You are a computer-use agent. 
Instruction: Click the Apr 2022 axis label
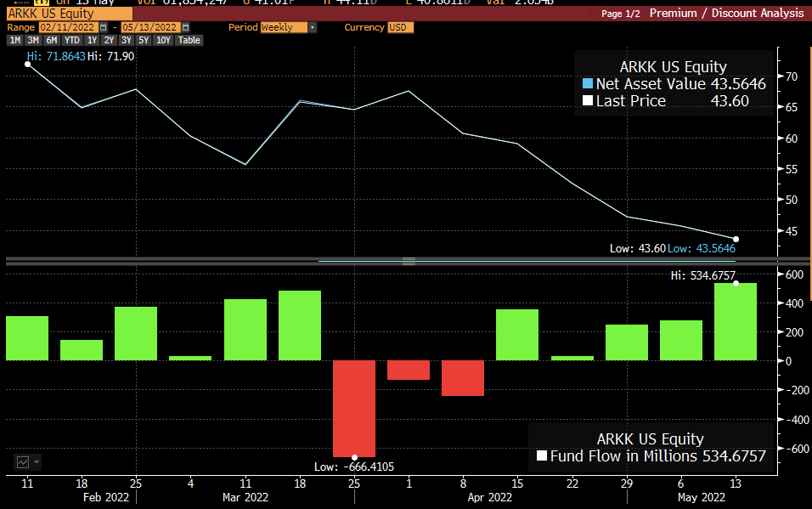(490, 498)
